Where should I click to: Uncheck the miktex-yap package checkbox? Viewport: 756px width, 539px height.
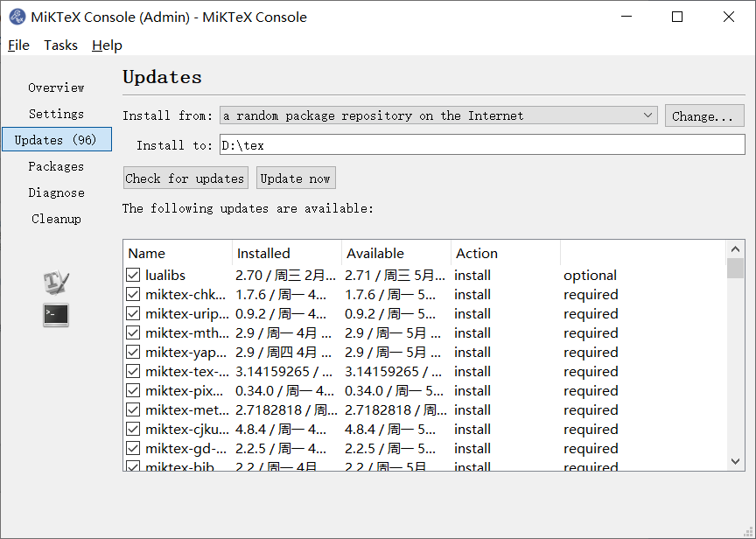(133, 352)
